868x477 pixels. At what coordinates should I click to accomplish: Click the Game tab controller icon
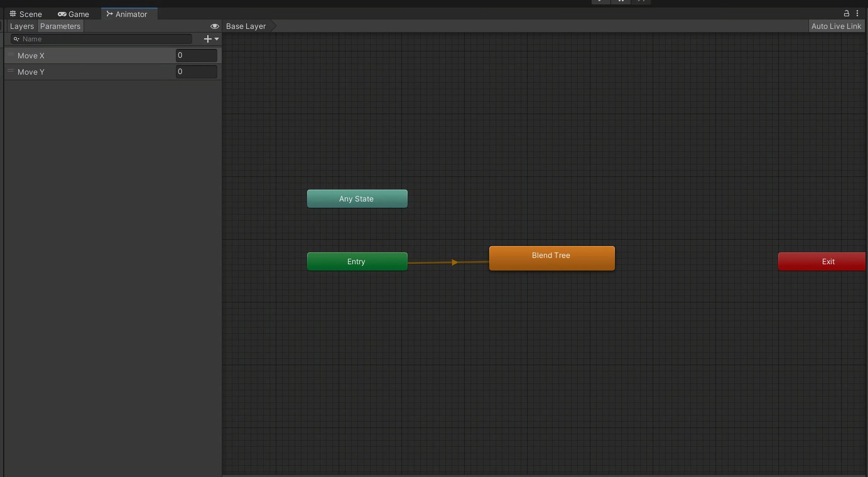62,14
